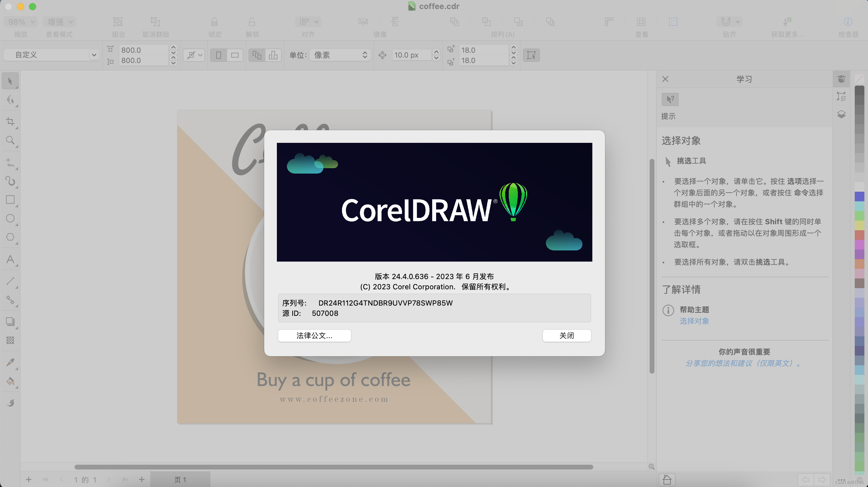Toggle the rulers view icon

pyautogui.click(x=609, y=22)
